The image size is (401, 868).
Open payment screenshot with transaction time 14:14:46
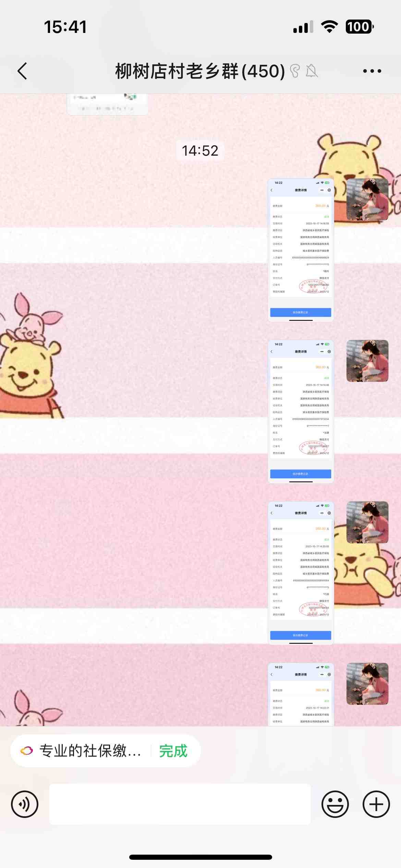[301, 411]
